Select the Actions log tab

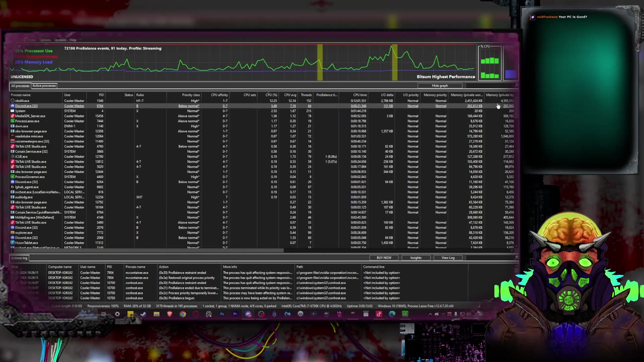click(19, 258)
